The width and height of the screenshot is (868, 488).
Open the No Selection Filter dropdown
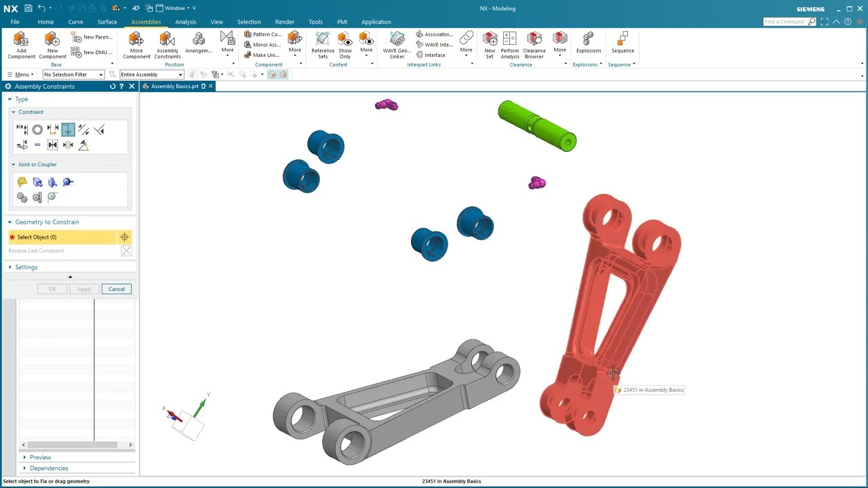pos(73,75)
